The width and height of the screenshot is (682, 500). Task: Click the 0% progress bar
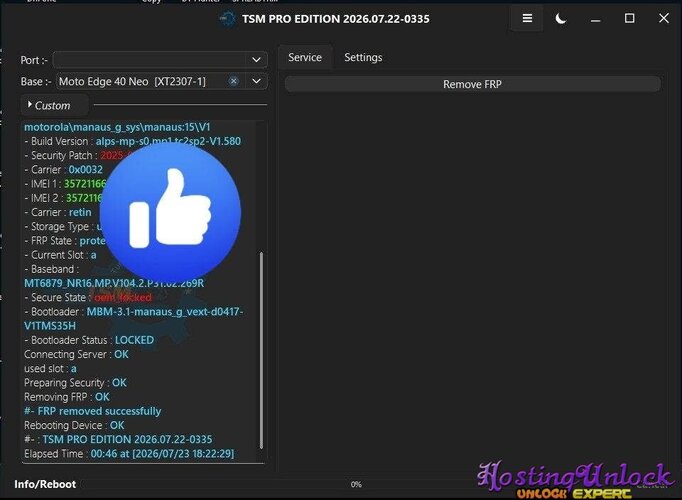(x=356, y=484)
